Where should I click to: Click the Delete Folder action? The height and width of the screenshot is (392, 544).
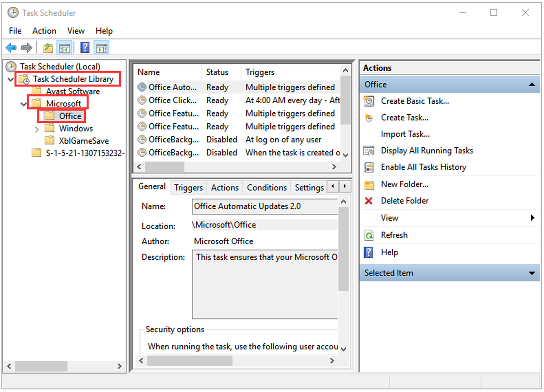click(405, 201)
